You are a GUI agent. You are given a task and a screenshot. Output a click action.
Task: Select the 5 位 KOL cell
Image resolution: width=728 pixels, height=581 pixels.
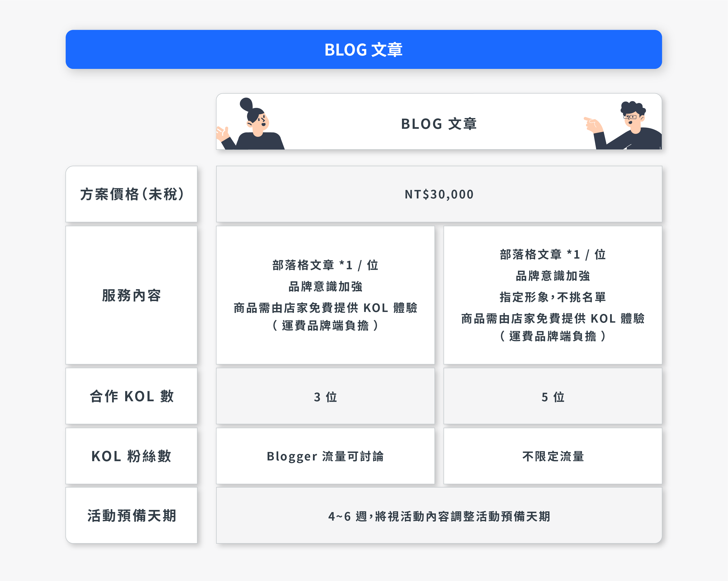(552, 397)
